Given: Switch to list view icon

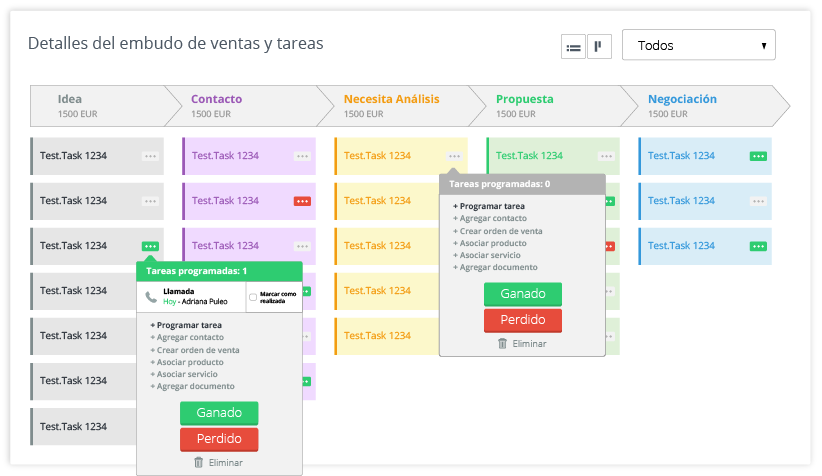Looking at the screenshot, I should click(573, 47).
